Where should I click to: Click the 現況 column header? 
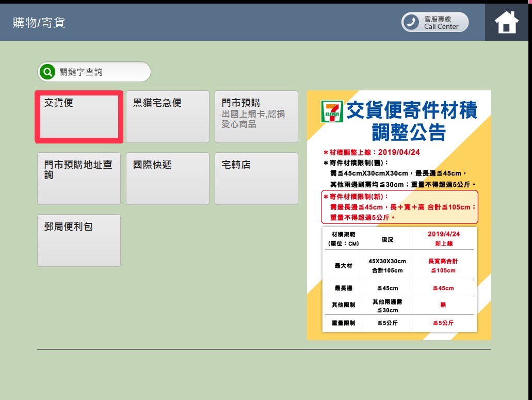[388, 239]
